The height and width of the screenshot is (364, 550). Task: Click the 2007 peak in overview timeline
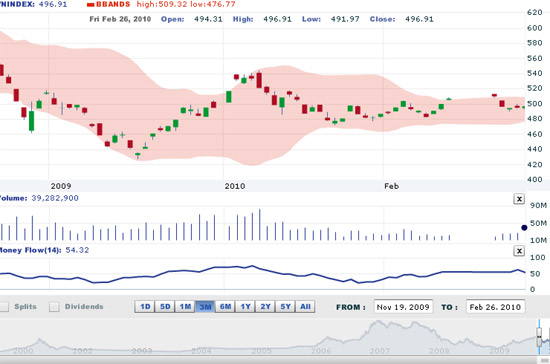[378, 322]
